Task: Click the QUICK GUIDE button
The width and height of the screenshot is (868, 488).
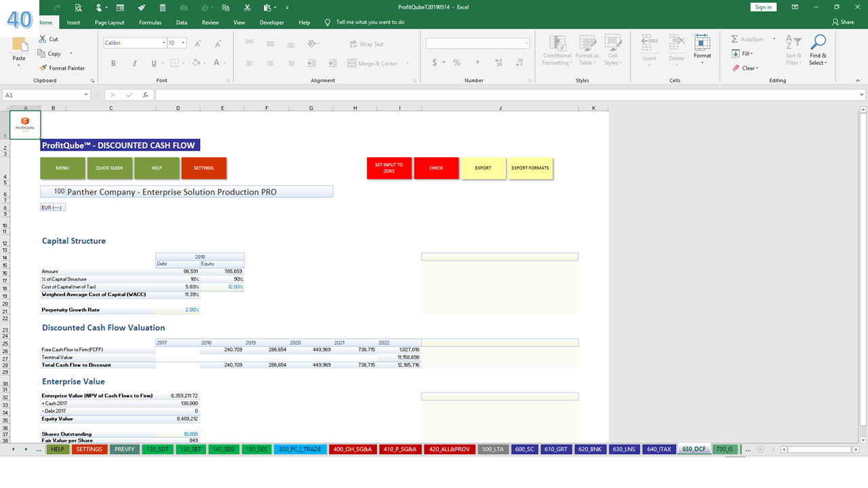Action: pyautogui.click(x=109, y=168)
